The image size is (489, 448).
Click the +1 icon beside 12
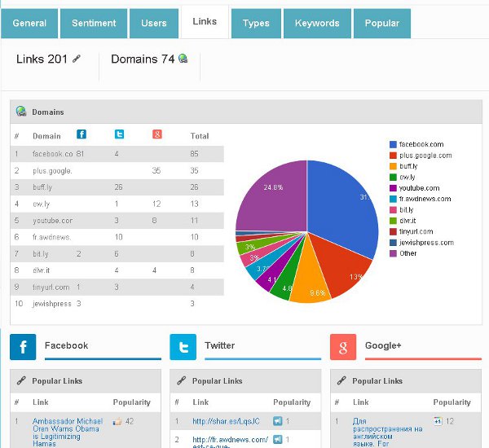[438, 421]
